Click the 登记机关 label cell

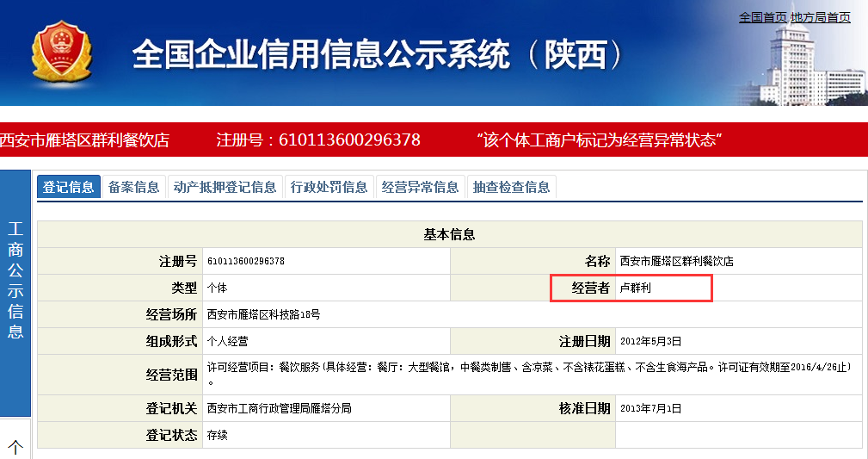pyautogui.click(x=120, y=408)
